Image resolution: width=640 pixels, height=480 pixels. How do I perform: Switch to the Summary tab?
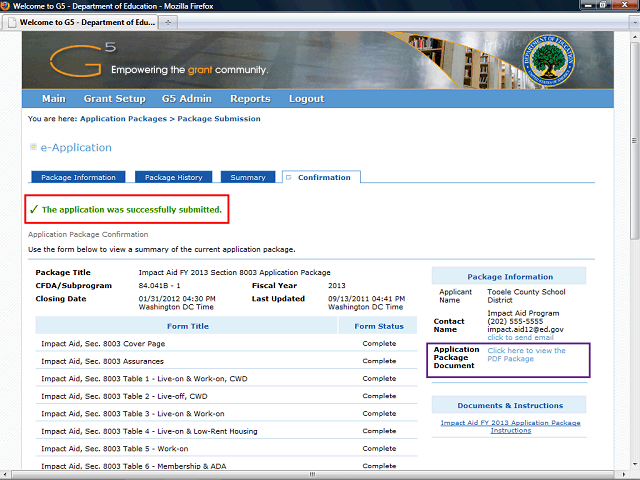[x=248, y=177]
